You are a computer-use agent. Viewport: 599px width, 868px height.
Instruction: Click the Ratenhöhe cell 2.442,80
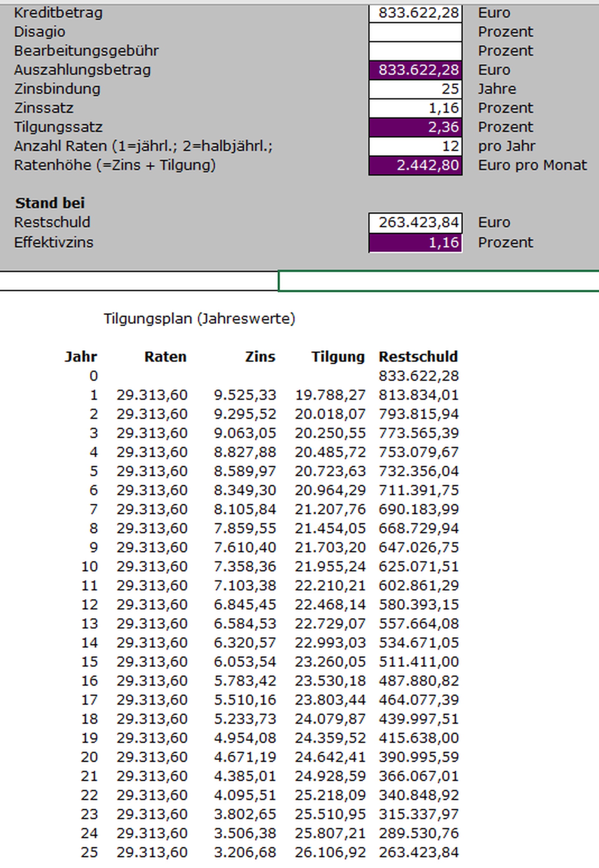coord(415,165)
